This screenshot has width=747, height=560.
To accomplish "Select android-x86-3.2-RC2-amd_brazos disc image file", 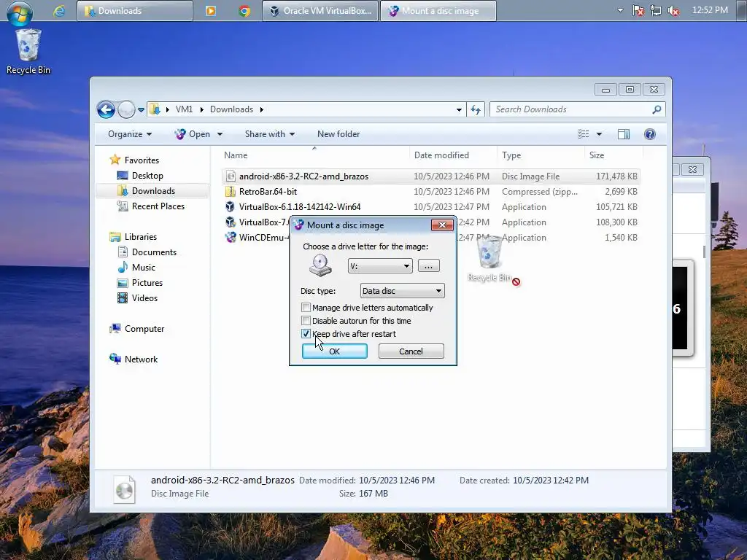I will coord(430,176).
